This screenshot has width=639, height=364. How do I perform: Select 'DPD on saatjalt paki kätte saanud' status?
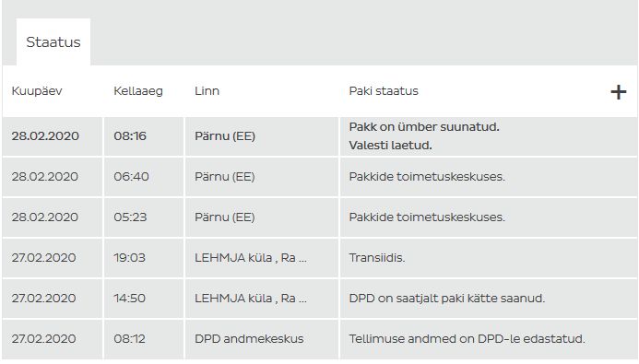pos(447,298)
